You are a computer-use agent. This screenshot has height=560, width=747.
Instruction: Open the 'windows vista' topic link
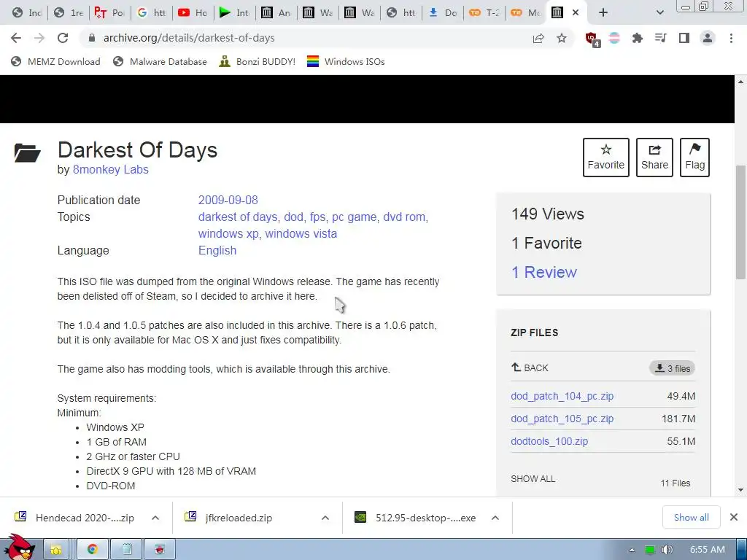click(301, 234)
